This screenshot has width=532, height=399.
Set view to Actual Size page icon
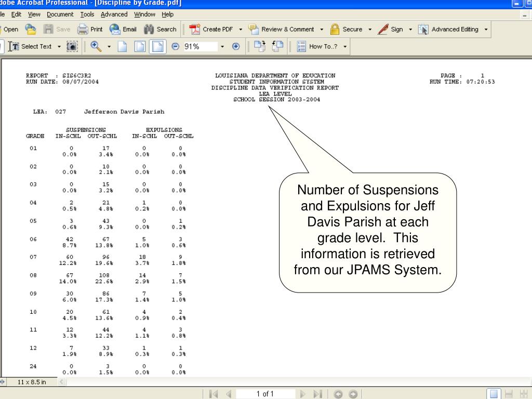coord(122,46)
